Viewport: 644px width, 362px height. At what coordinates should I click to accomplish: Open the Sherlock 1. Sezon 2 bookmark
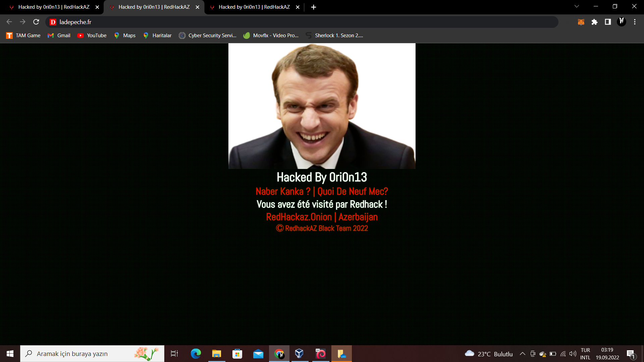pos(334,36)
